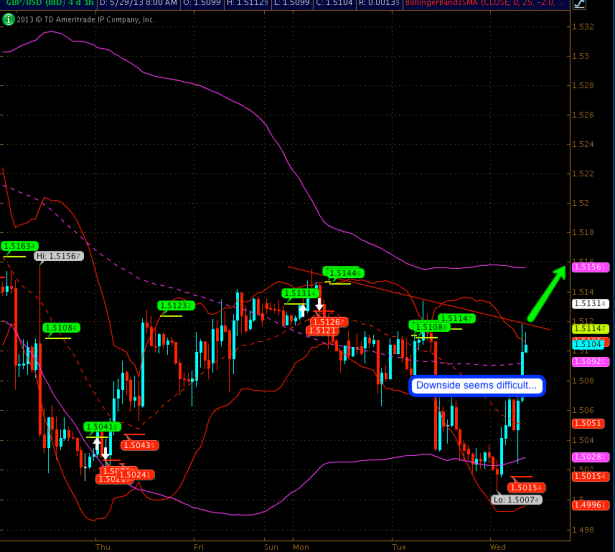Select the red 1.49961 price axis label

(x=591, y=505)
